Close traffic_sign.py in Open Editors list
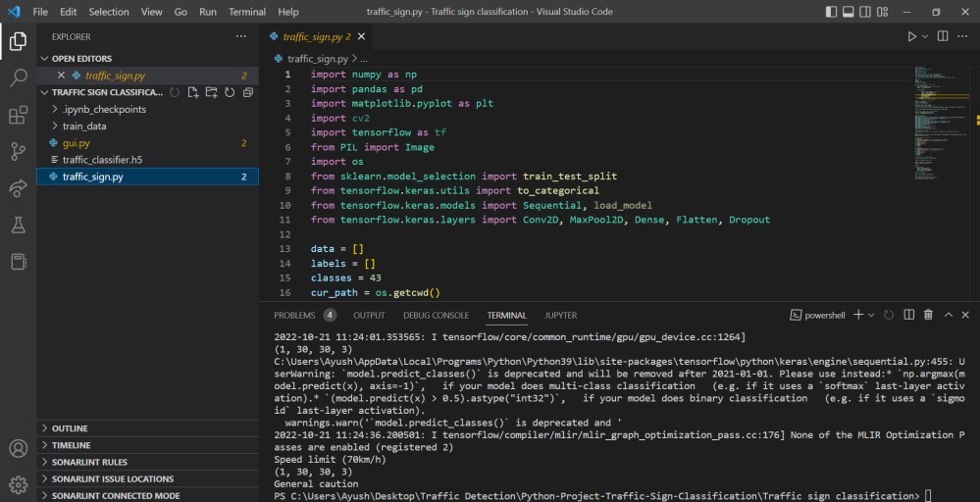This screenshot has width=980, height=502. pyautogui.click(x=61, y=75)
